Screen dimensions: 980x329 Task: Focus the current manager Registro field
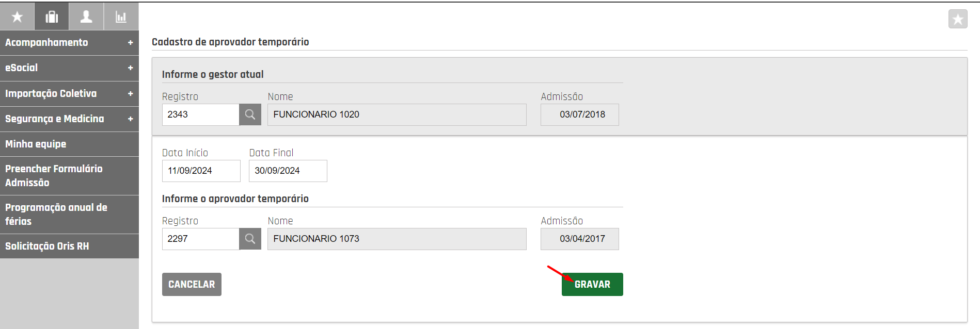coord(200,114)
